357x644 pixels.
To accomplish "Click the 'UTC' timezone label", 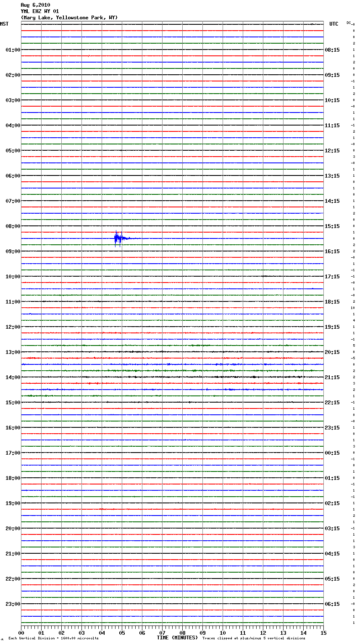I will (x=334, y=24).
